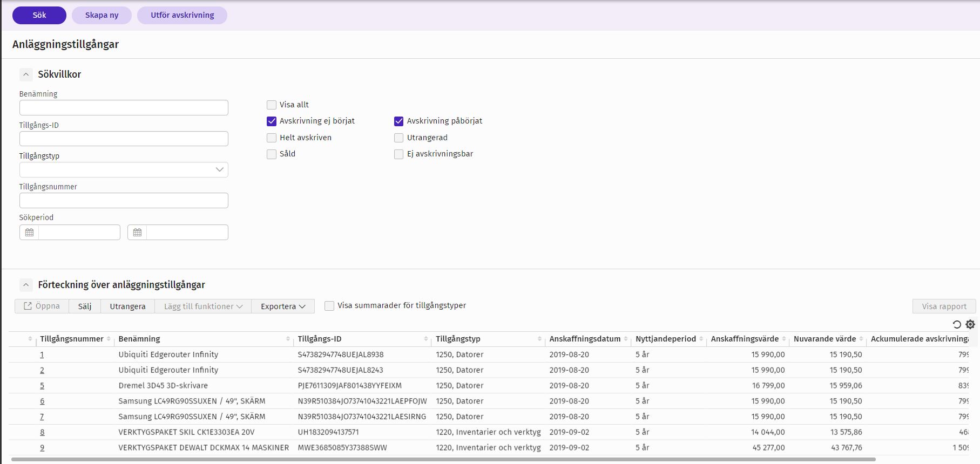
Task: Focus the Tillgångs-ID input field
Action: (124, 139)
